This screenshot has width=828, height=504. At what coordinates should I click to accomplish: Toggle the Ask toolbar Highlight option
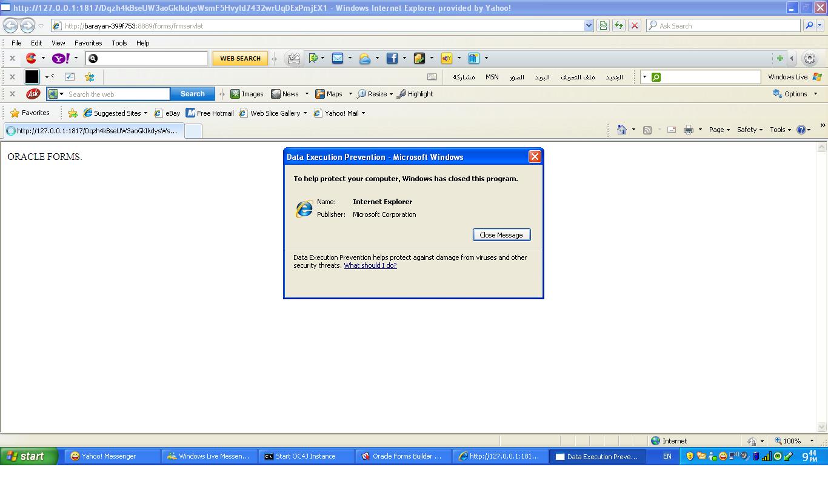point(415,94)
